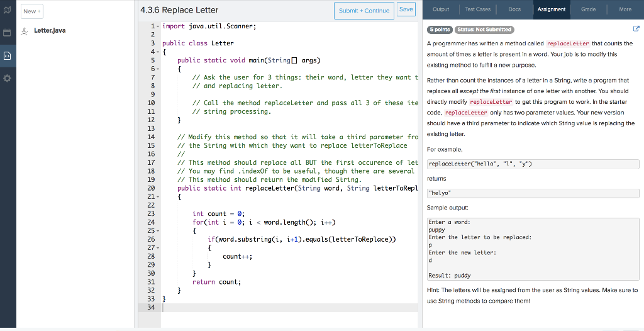Collapse replaceLetter method fold at line 21

[157, 196]
